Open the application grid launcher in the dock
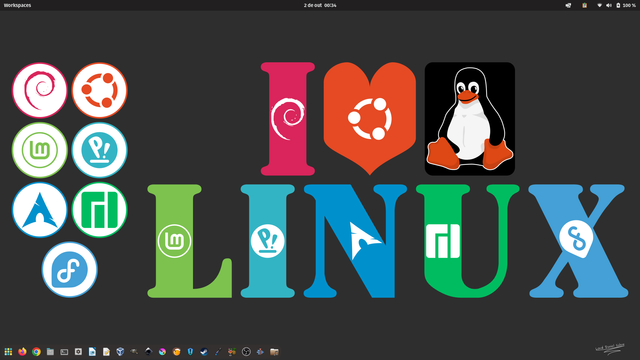The image size is (640, 360). click(8, 351)
